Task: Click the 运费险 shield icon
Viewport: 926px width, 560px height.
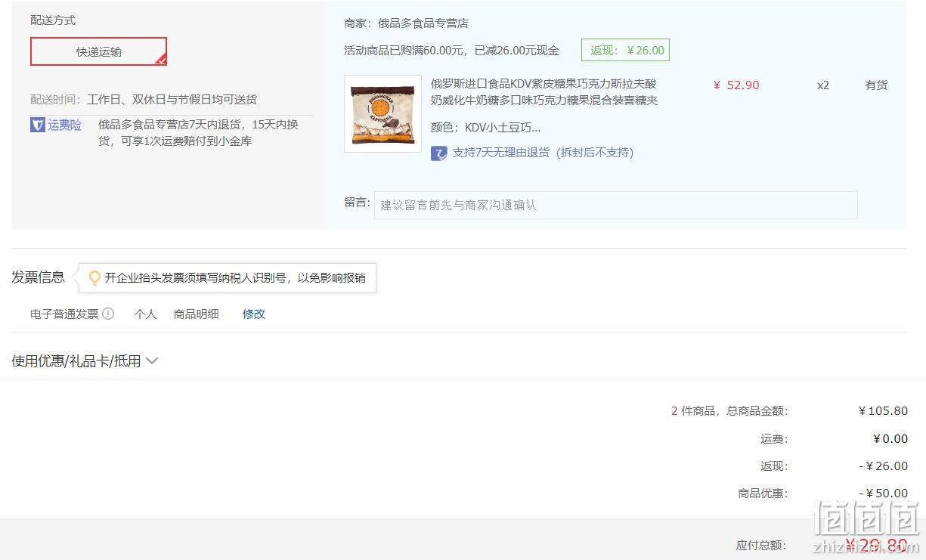Action: click(37, 125)
